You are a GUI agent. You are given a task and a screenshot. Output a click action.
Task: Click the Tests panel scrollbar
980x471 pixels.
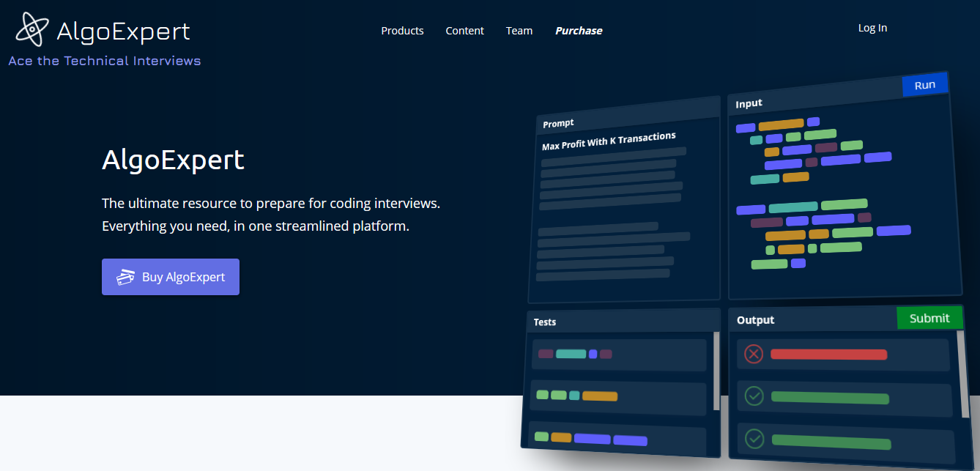[x=716, y=371]
